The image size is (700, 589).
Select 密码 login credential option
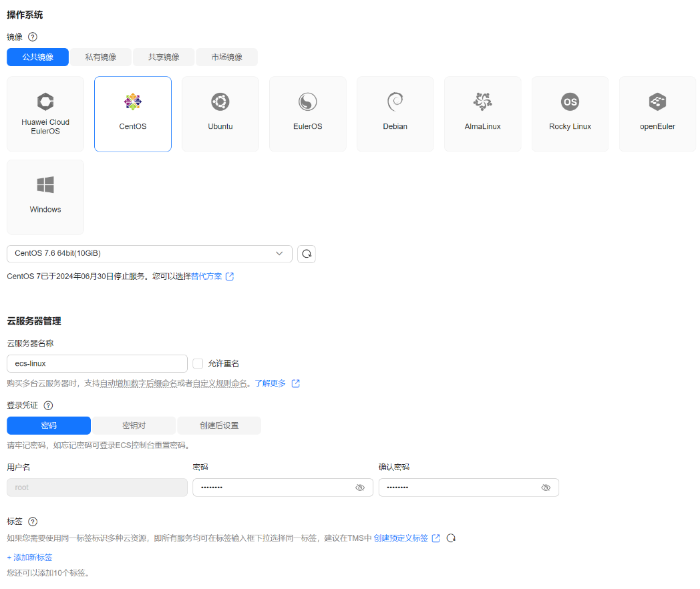49,425
